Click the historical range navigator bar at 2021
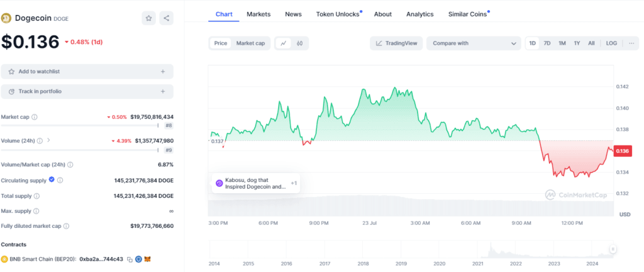This screenshot has width=644, height=272. pos(478,250)
